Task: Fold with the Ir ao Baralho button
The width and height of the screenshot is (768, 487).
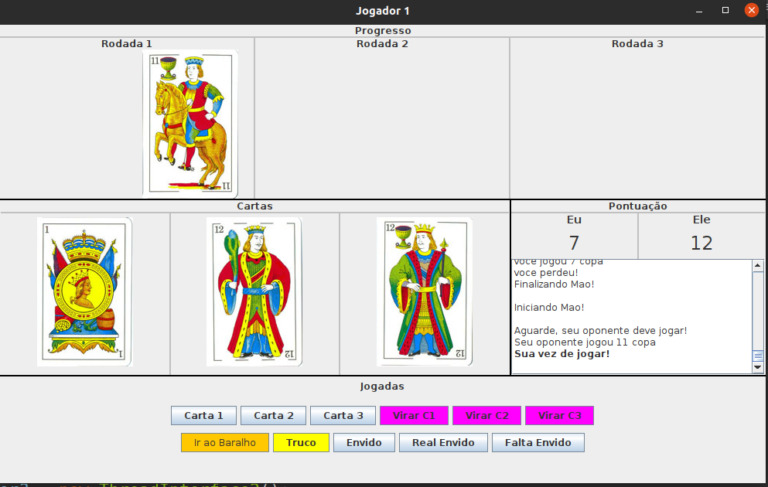Action: [225, 442]
